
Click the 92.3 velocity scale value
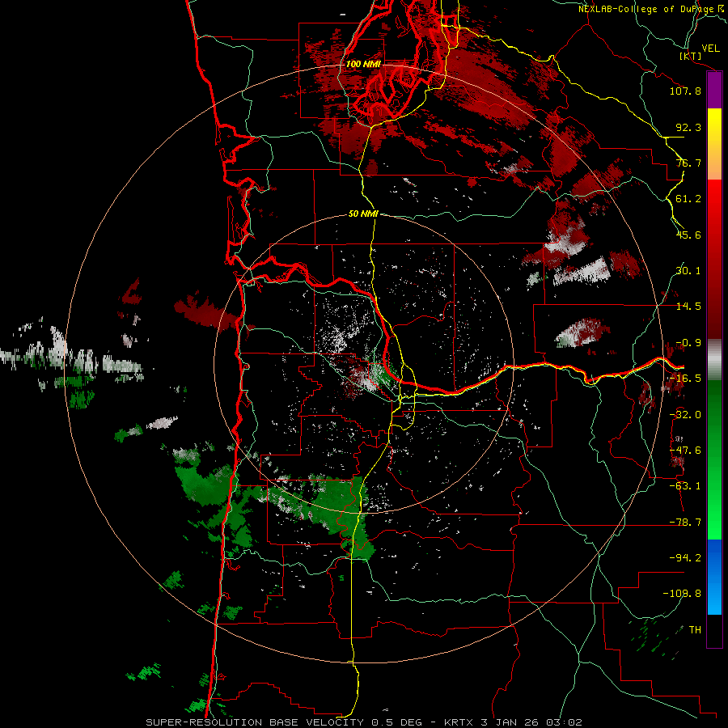(x=688, y=127)
